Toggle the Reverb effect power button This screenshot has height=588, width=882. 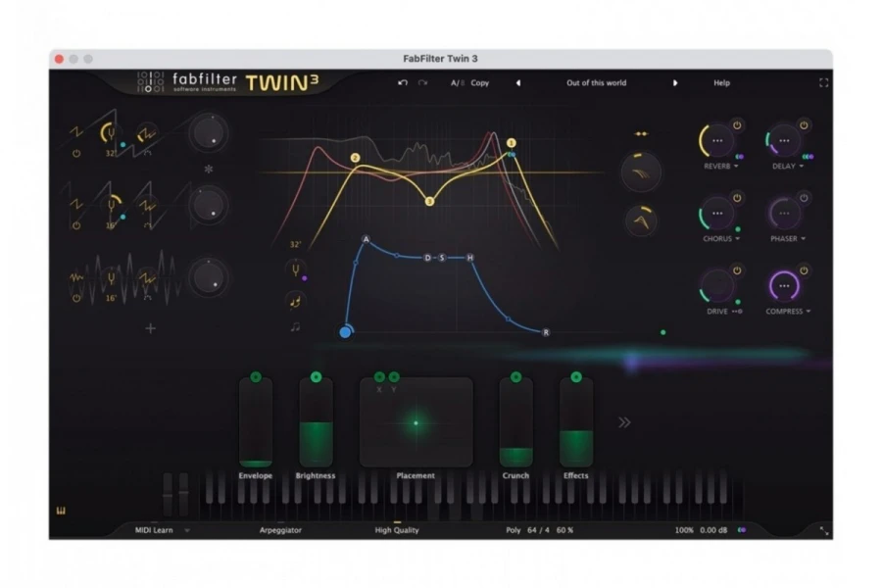coord(737,125)
